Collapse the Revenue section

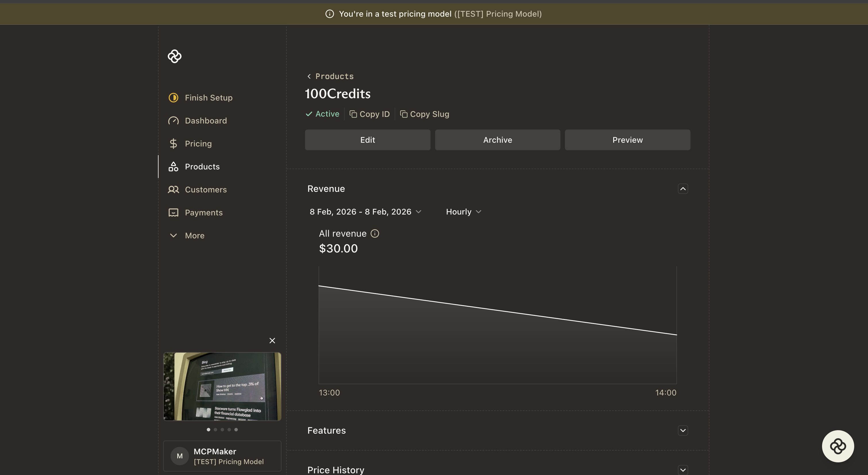click(x=683, y=189)
